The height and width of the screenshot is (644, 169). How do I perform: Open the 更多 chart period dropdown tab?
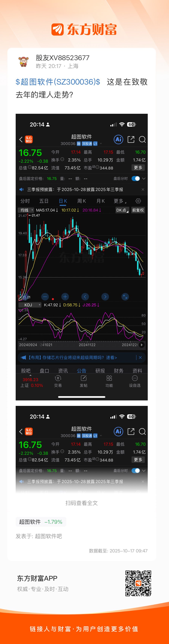[x=120, y=201]
